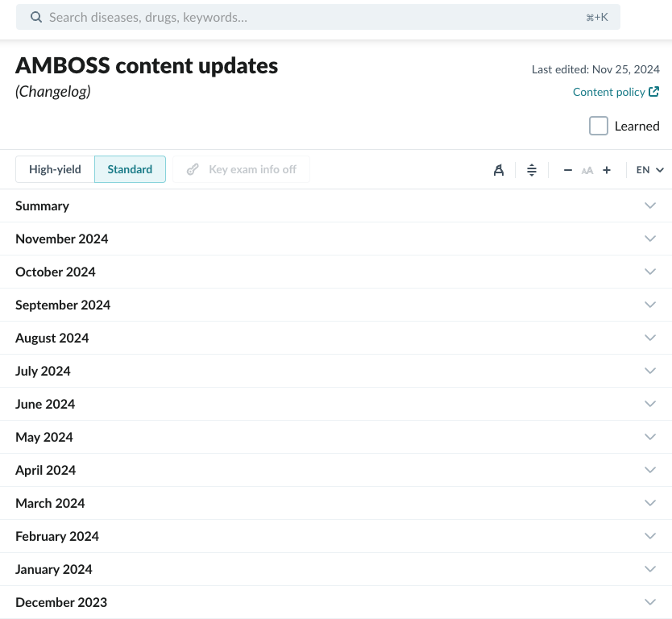672x619 pixels.
Task: Focus the Search diseases, drugs, keywords field
Action: pyautogui.click(x=318, y=17)
